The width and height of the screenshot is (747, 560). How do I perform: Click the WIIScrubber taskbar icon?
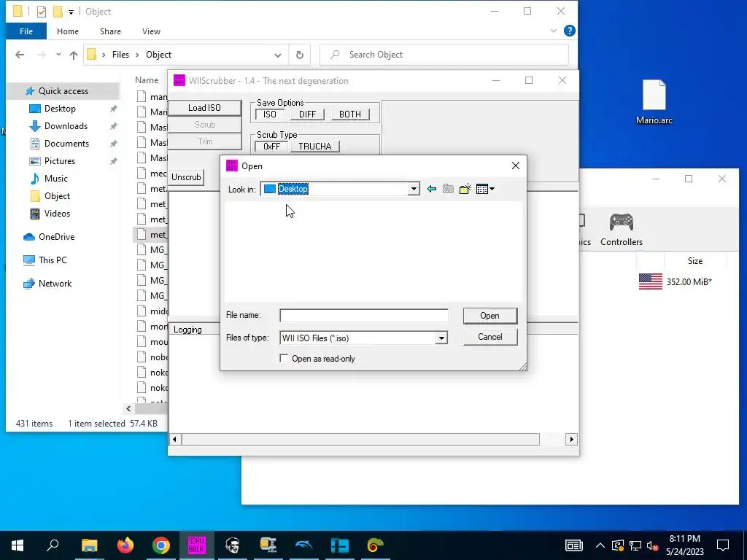click(x=197, y=545)
